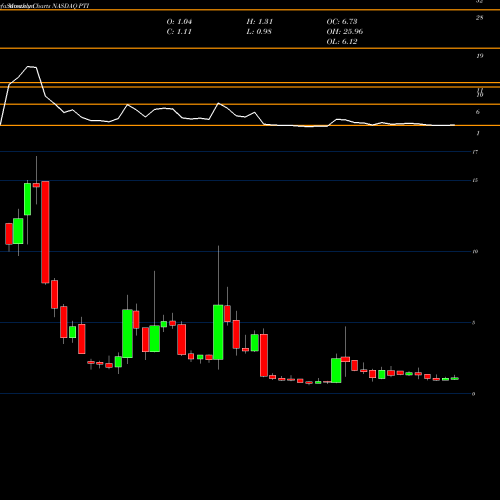This screenshot has height=500, width=500.
Task: Click the last green candlestick at the right end
Action: click(455, 378)
